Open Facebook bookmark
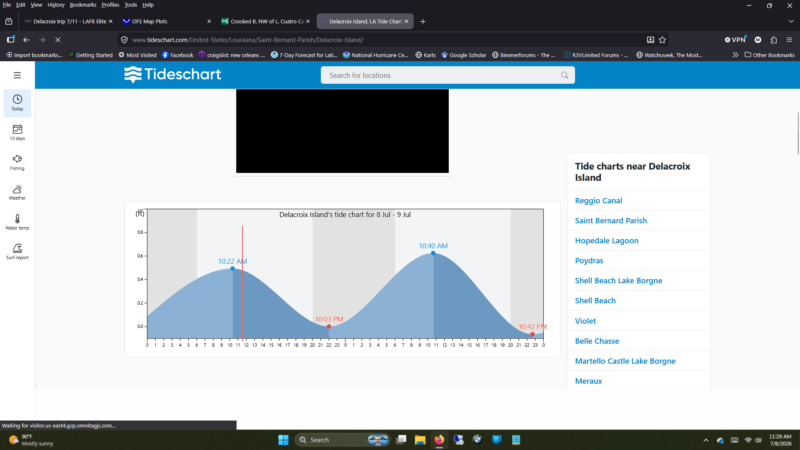Image resolution: width=800 pixels, height=450 pixels. coord(177,55)
